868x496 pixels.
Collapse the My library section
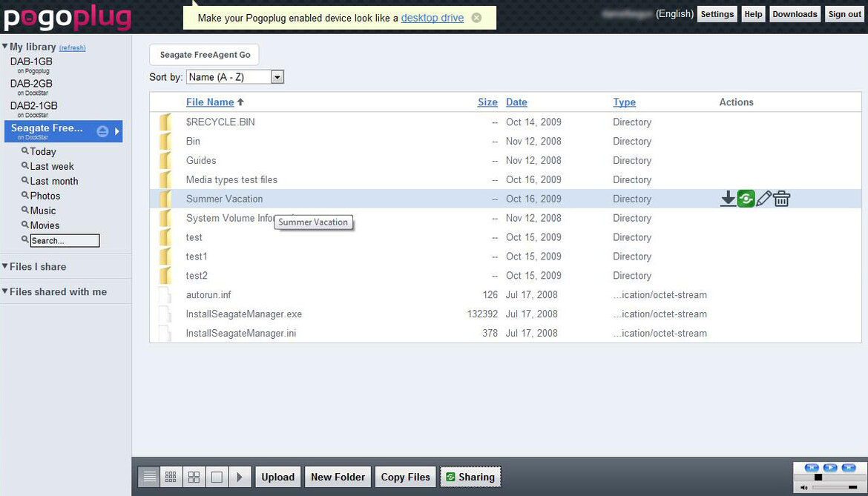coord(5,47)
